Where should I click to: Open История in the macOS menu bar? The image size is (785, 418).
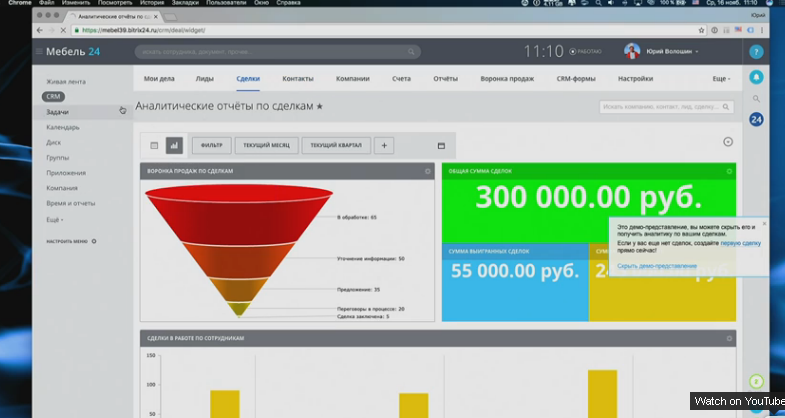point(152,3)
